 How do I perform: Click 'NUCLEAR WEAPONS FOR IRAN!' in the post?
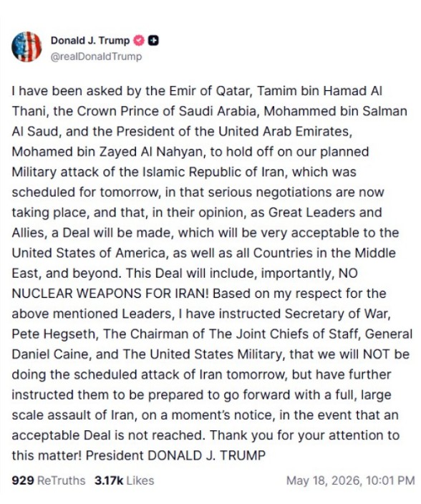tap(110, 294)
